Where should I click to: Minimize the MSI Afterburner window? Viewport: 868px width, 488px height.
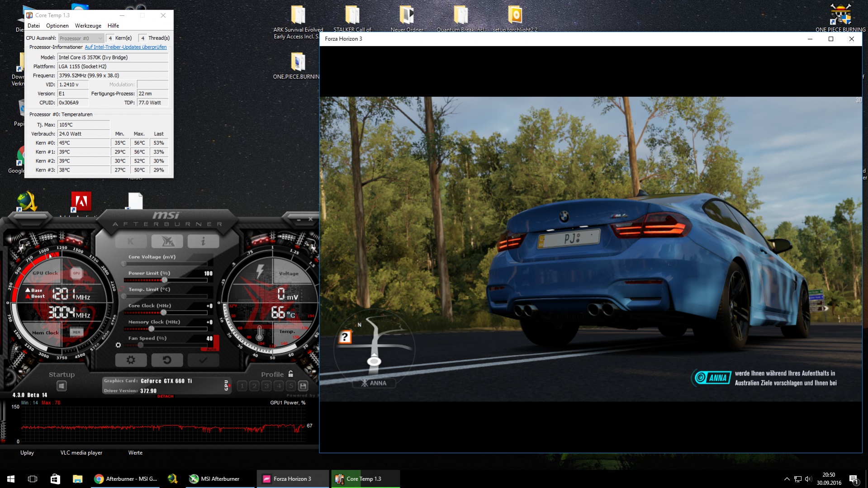click(299, 219)
